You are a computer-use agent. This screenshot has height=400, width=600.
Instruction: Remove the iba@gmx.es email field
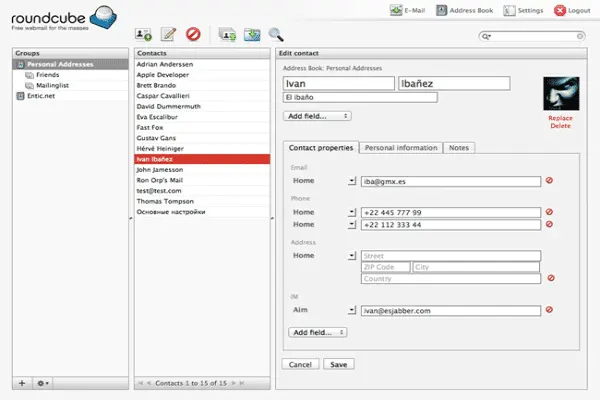[549, 181]
